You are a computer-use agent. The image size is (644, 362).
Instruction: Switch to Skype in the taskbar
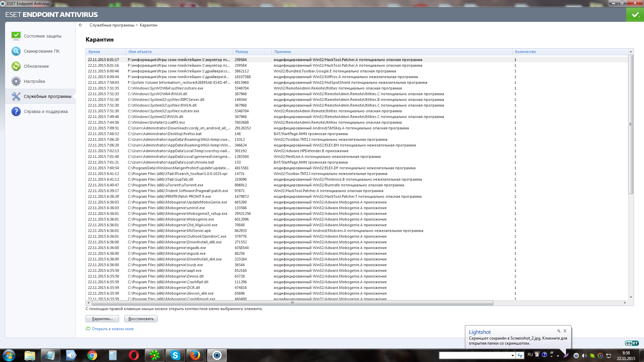tap(175, 355)
